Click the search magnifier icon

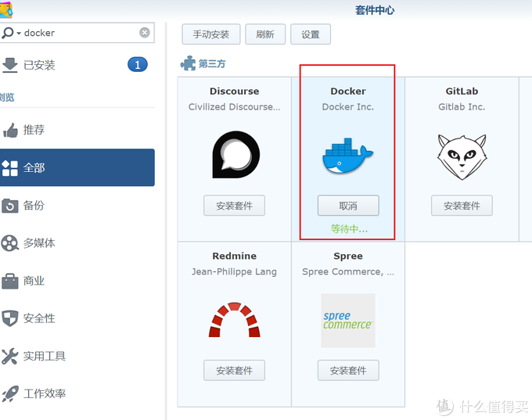pos(9,33)
